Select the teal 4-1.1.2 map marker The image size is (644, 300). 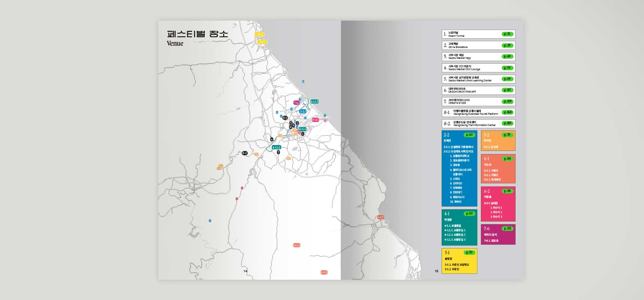click(276, 147)
